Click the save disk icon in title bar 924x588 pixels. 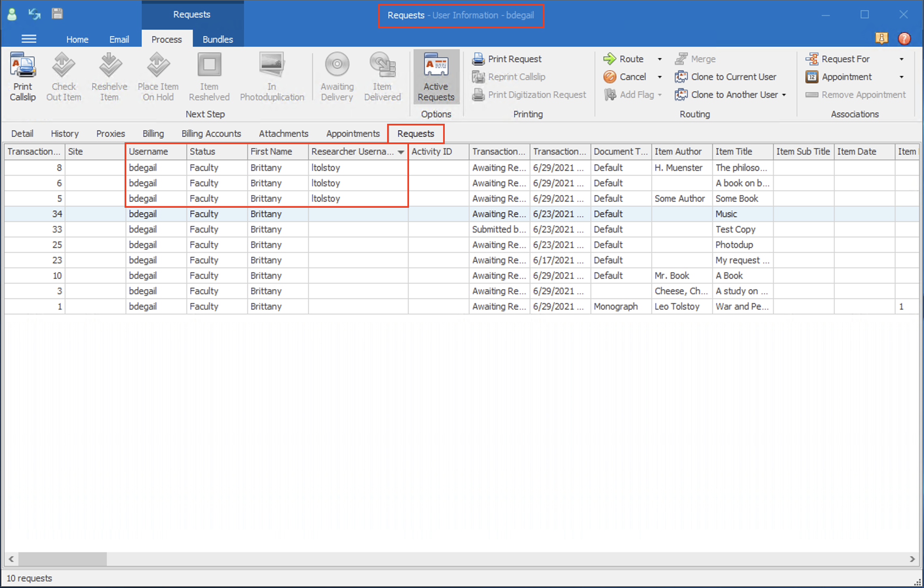[x=57, y=14]
